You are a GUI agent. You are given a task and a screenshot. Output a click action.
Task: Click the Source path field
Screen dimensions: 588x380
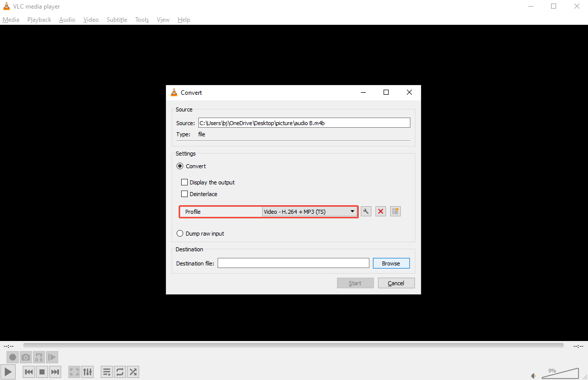[x=304, y=123]
